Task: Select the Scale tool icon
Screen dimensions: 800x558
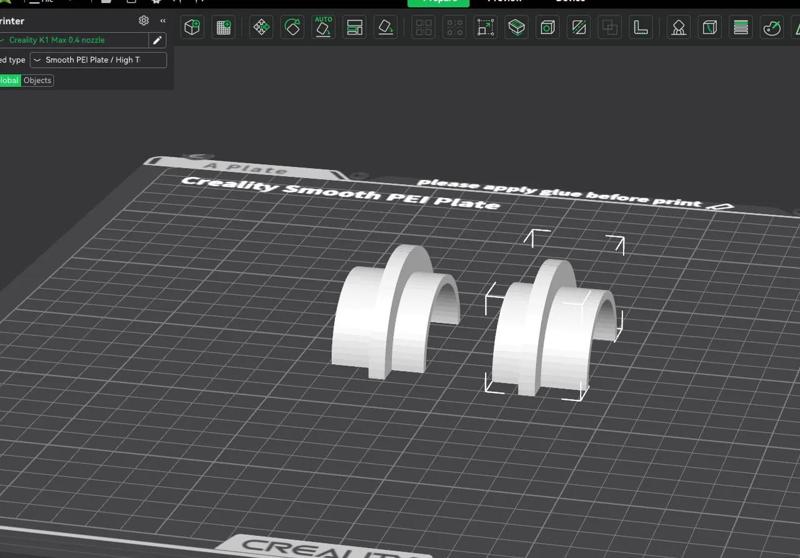Action: (x=485, y=27)
